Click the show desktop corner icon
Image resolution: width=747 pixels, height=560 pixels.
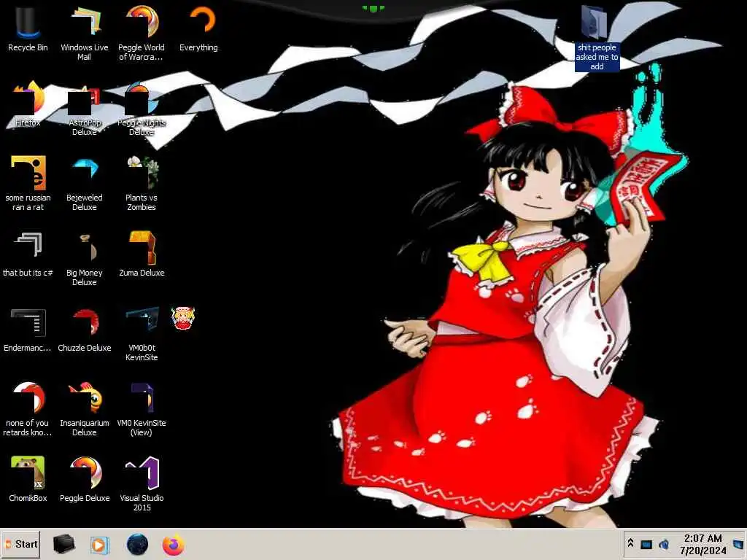[x=738, y=544]
